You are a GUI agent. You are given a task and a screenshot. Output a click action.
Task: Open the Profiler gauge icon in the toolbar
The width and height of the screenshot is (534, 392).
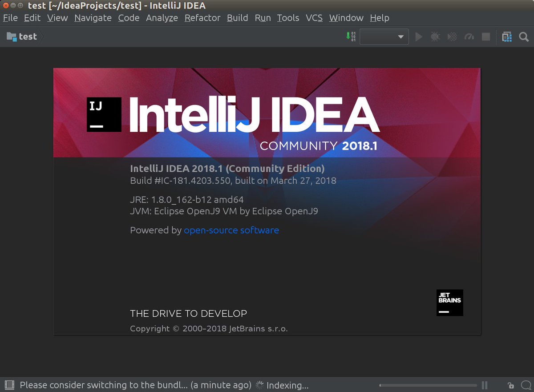pos(469,36)
